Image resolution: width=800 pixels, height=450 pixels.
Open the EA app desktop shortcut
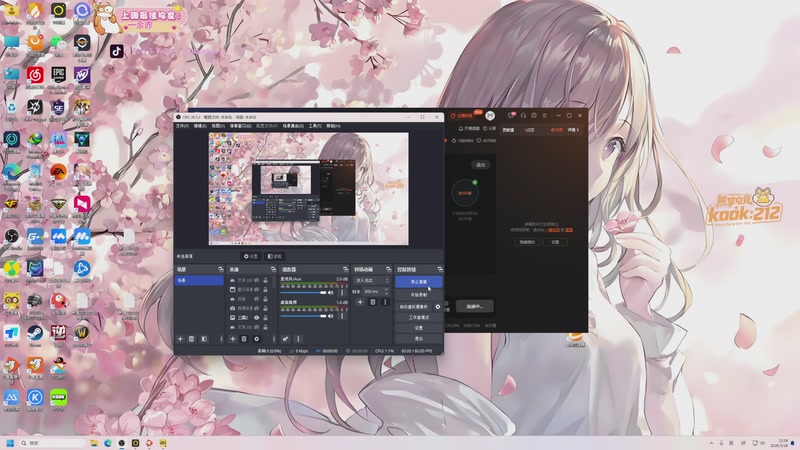pyautogui.click(x=58, y=172)
